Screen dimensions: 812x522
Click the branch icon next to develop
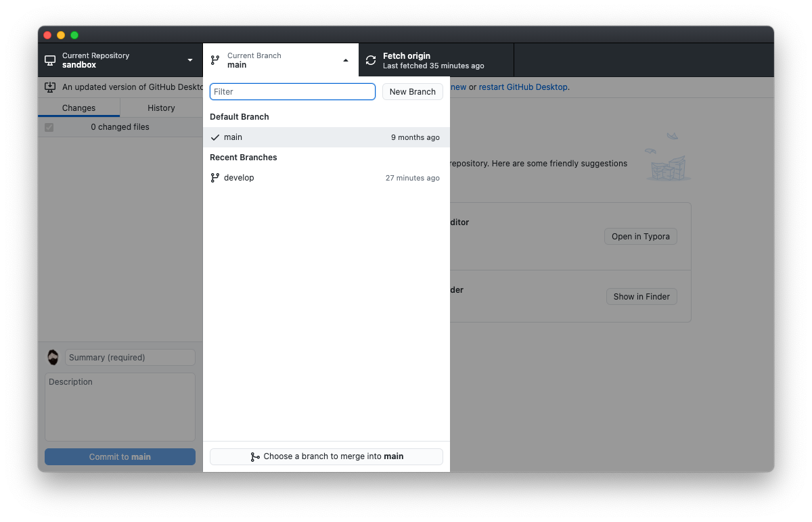coord(214,177)
